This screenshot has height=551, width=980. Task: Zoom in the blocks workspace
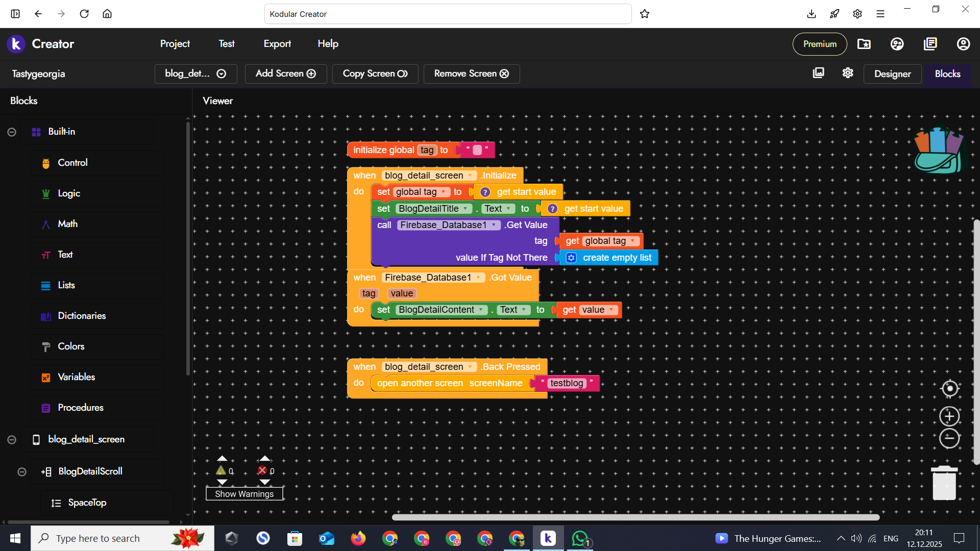[949, 416]
